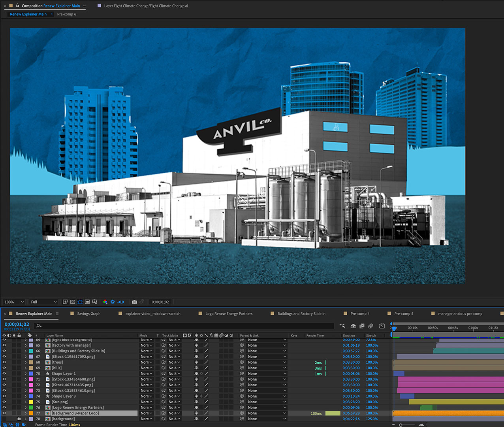Click quality switch for hills layer
Screen dimensions: 504x427
click(206, 368)
